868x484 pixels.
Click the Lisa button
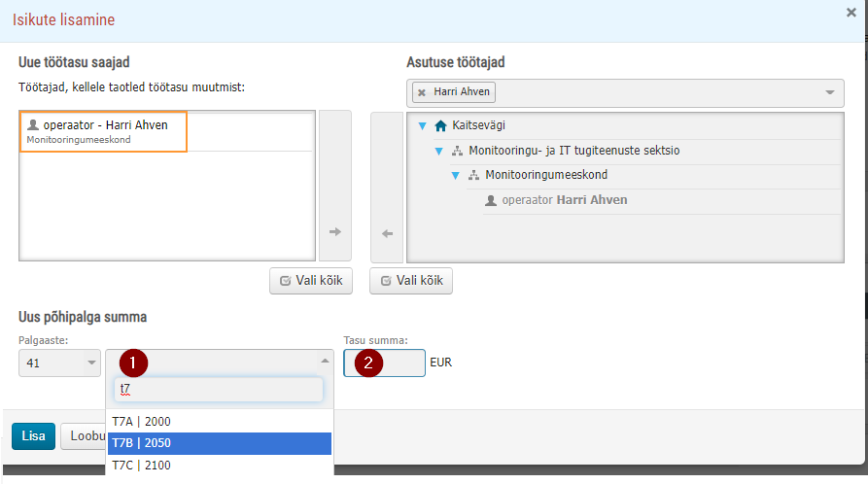tap(34, 436)
